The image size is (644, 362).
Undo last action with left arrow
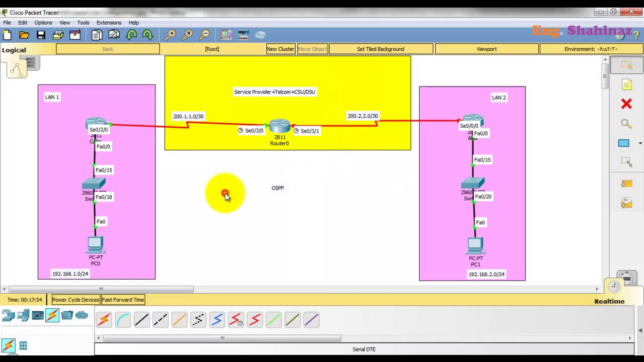(x=131, y=35)
